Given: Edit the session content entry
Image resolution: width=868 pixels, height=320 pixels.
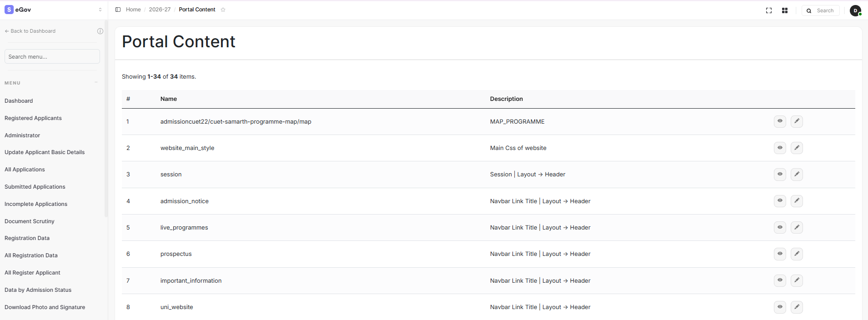Looking at the screenshot, I should tap(797, 175).
